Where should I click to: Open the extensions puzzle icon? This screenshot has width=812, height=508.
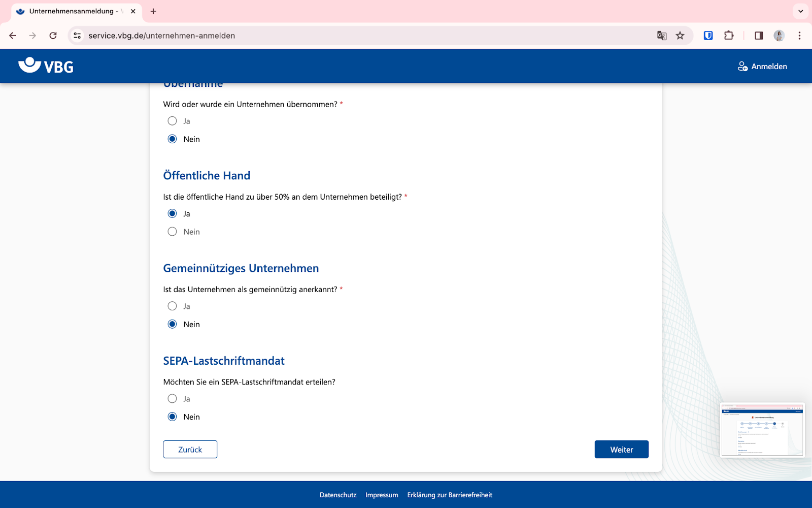tap(729, 36)
